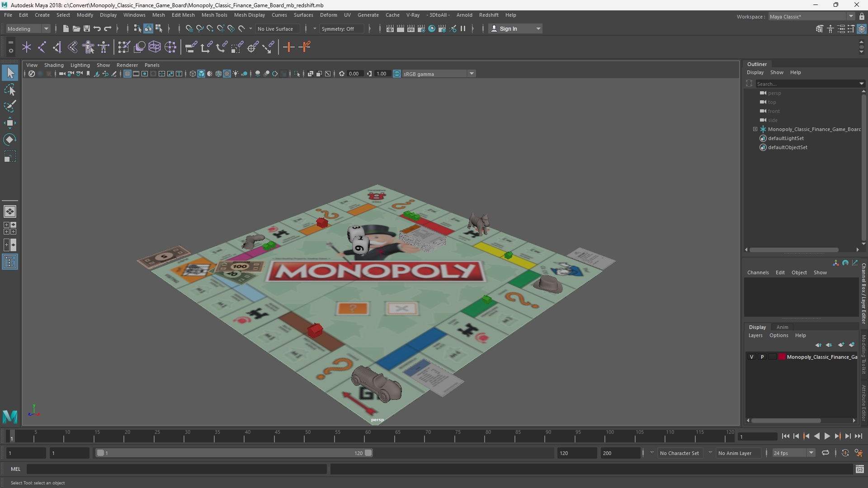The height and width of the screenshot is (488, 868).
Task: Toggle Auto Keyframe icon
Action: coord(845,453)
